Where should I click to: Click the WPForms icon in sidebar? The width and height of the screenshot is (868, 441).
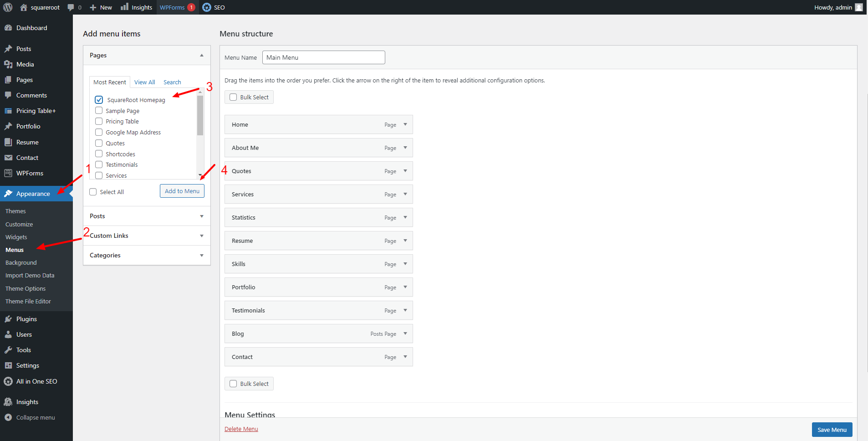click(8, 173)
